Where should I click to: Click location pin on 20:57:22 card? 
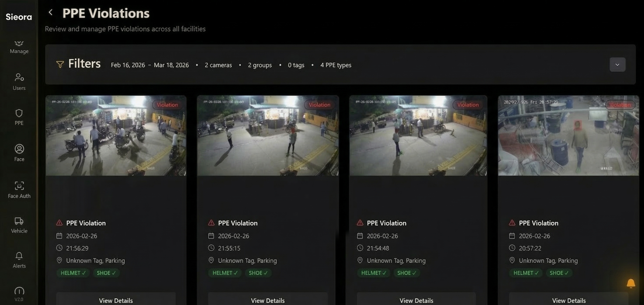point(512,260)
